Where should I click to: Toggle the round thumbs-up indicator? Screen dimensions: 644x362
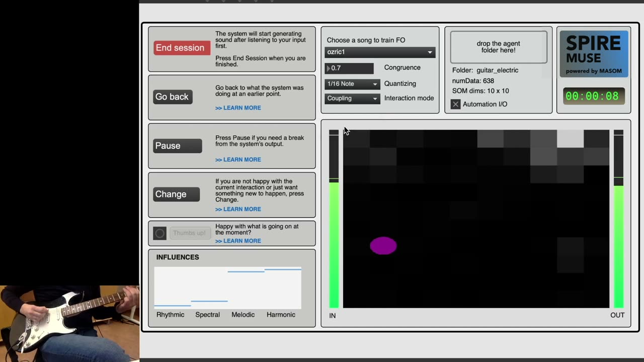pos(160,233)
